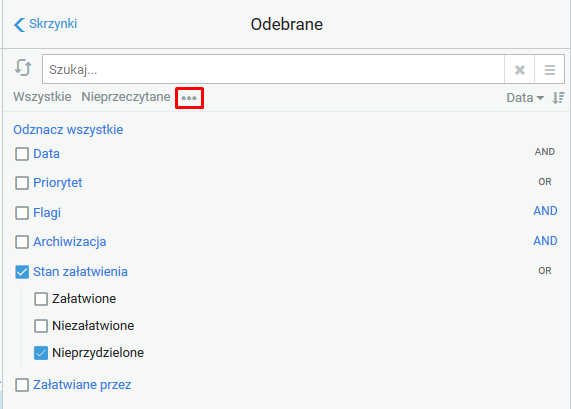
Task: Expand the Załatwiane przez filter label
Action: [82, 385]
